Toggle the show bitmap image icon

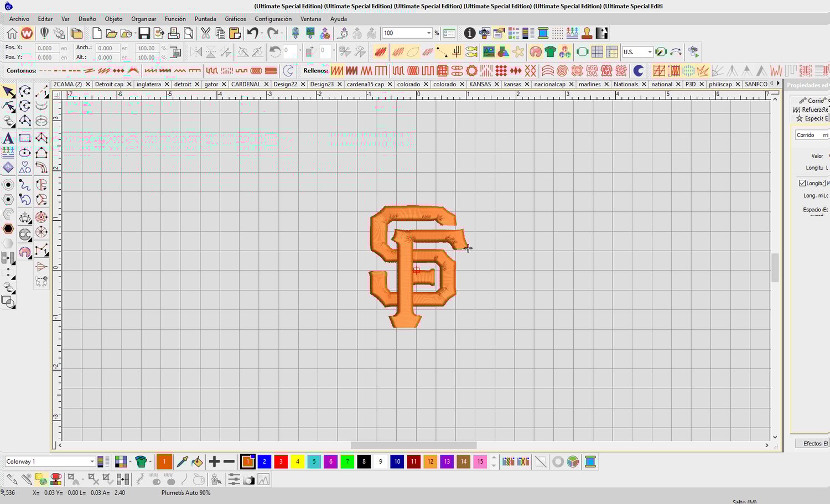[489, 52]
